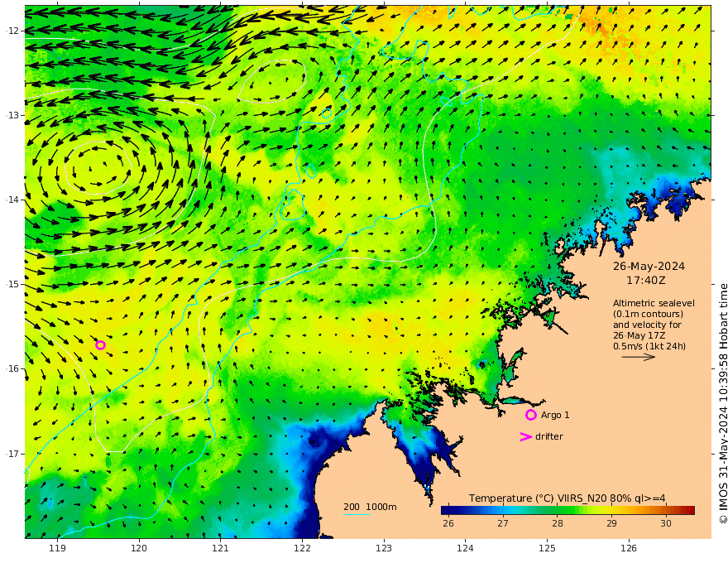Click the "drifter" legend label

tap(548, 436)
